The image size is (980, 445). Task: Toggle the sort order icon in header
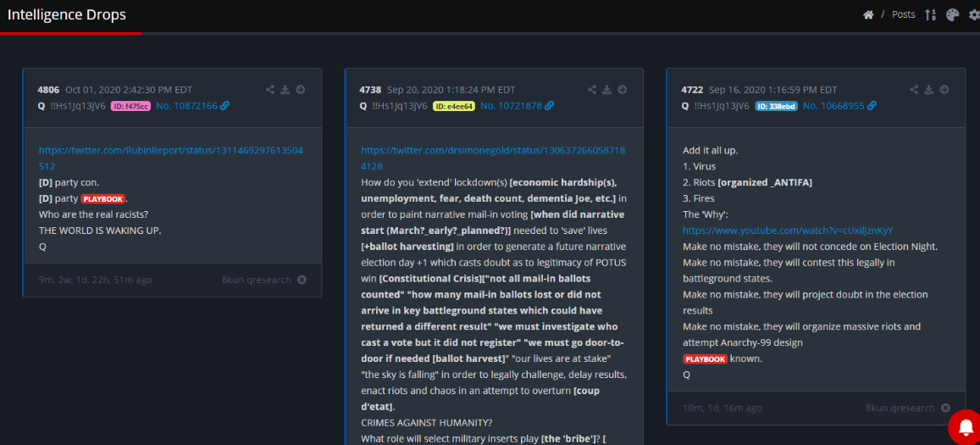pos(931,14)
